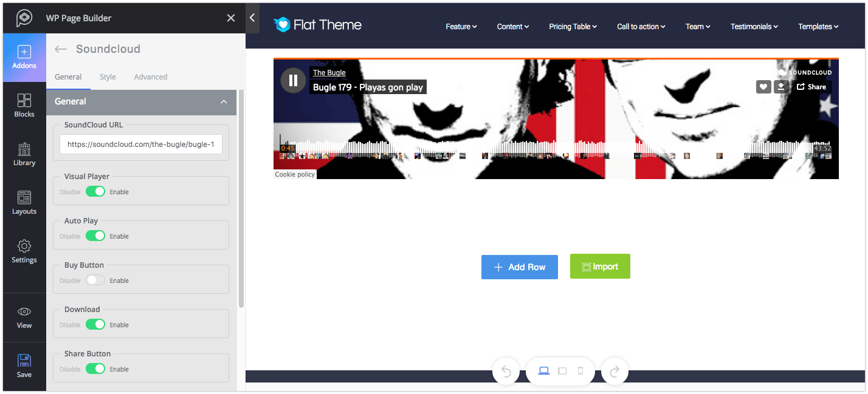The image size is (868, 394).
Task: Toggle the Download switch
Action: [x=95, y=325]
